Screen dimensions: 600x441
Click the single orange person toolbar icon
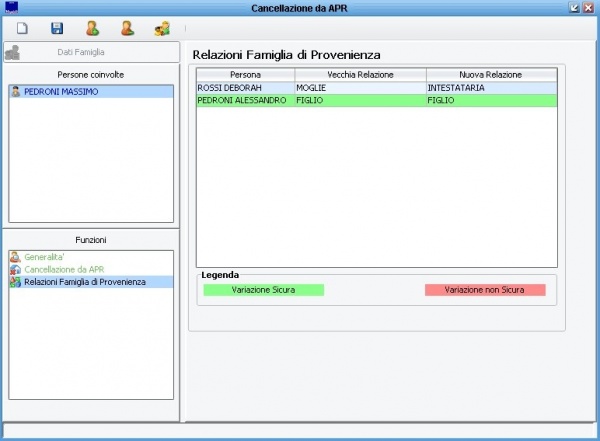(127, 28)
